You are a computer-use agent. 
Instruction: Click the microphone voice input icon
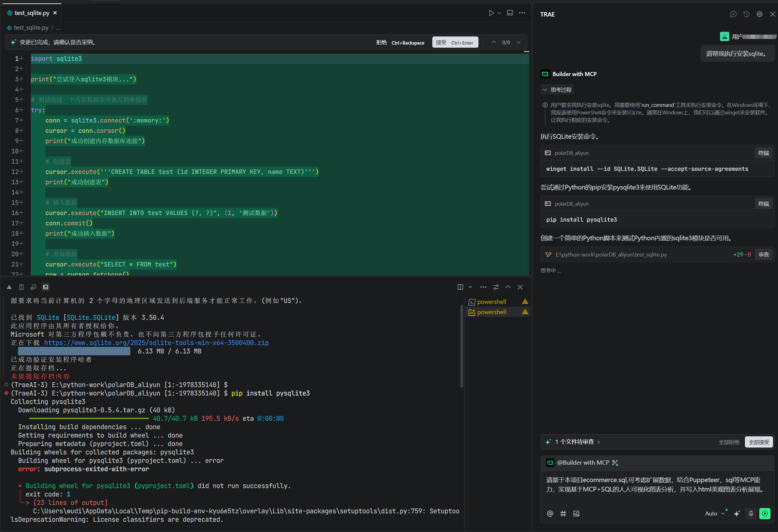751,513
